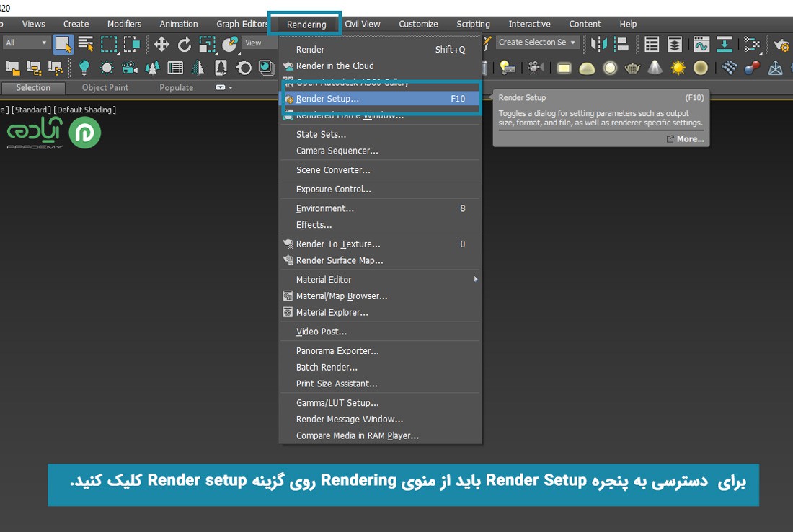
Task: Click the white sun with teal rays icon
Action: click(x=107, y=67)
